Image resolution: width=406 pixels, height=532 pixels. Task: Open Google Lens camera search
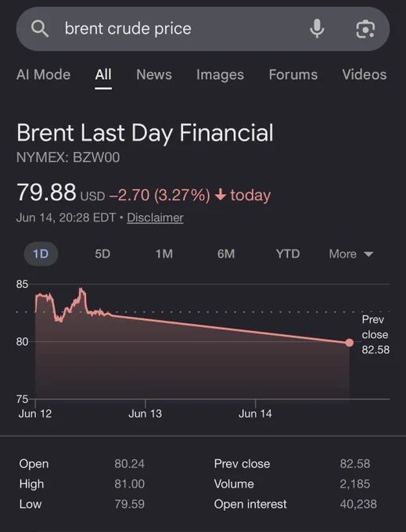(x=365, y=29)
